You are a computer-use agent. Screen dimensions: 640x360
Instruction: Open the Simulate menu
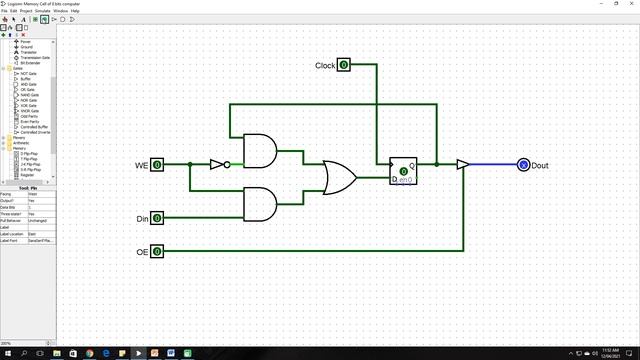(x=42, y=11)
